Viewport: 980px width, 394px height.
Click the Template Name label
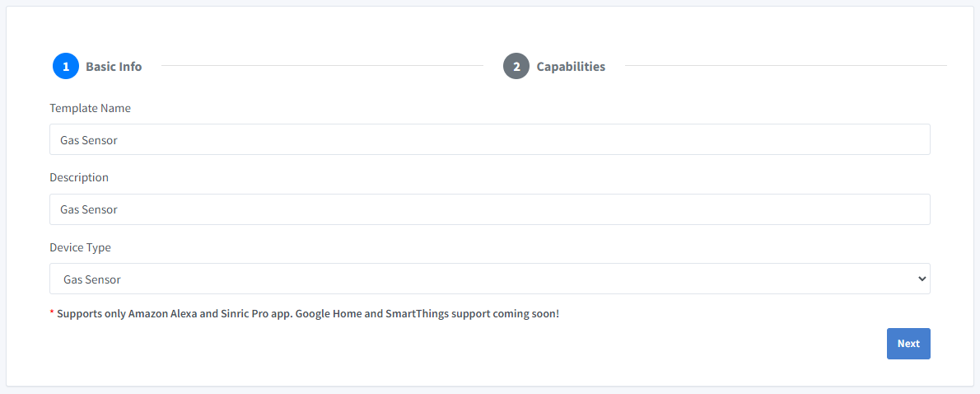[90, 108]
